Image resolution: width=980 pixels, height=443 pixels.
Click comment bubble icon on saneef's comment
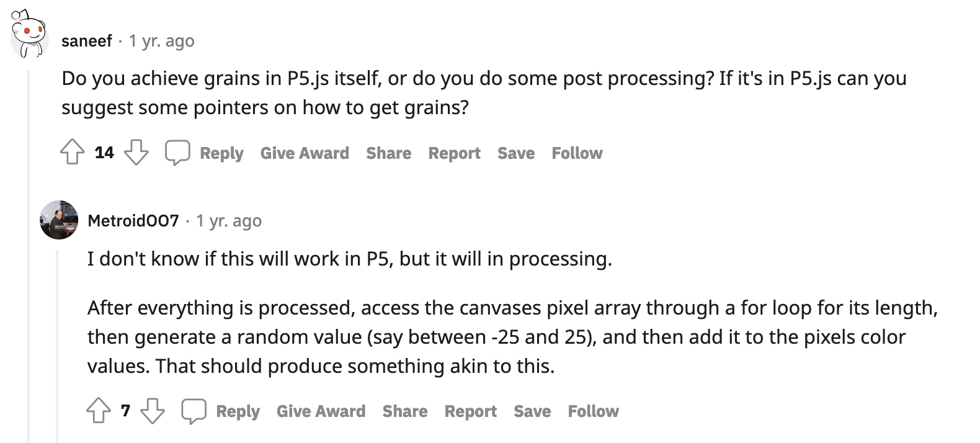[x=177, y=153]
